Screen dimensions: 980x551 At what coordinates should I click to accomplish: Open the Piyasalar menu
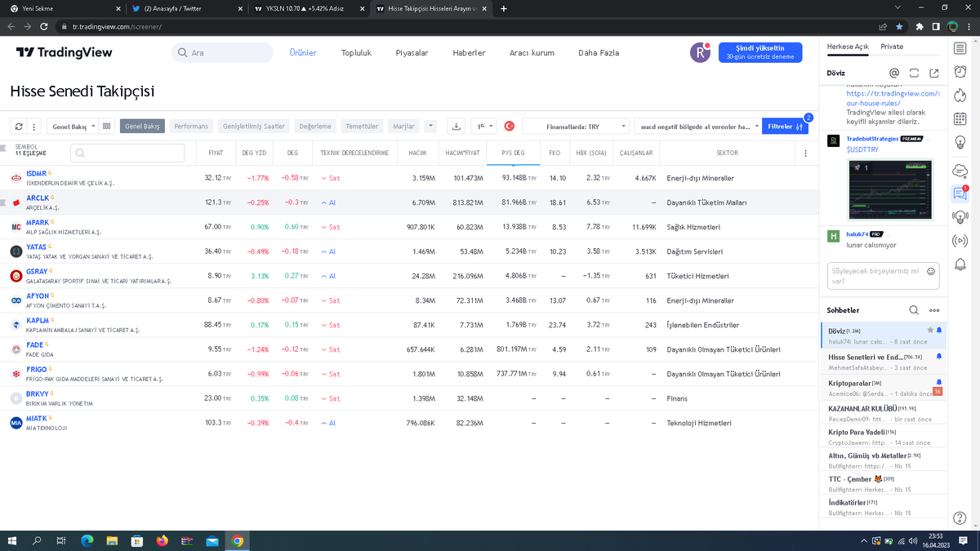pyautogui.click(x=412, y=53)
